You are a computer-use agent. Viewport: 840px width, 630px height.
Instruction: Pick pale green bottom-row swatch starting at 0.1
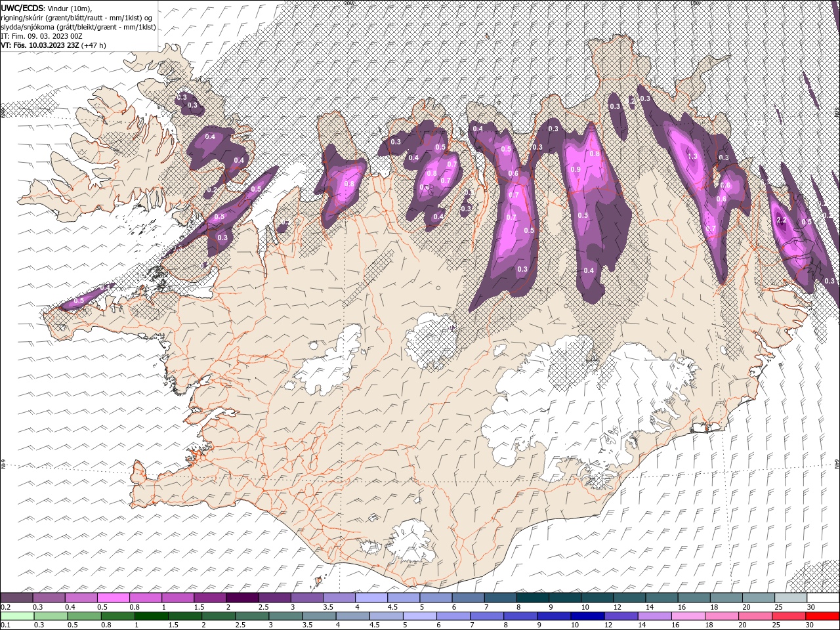point(17,616)
